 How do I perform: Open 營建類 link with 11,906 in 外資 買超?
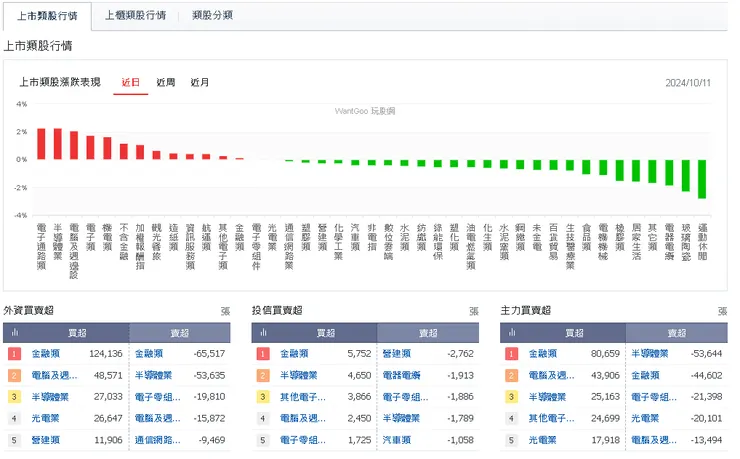tap(46, 440)
